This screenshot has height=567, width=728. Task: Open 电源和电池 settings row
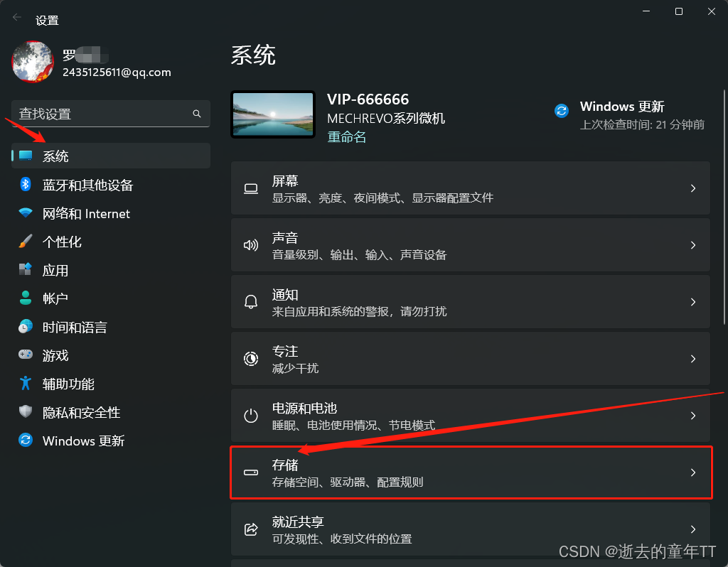pos(471,415)
